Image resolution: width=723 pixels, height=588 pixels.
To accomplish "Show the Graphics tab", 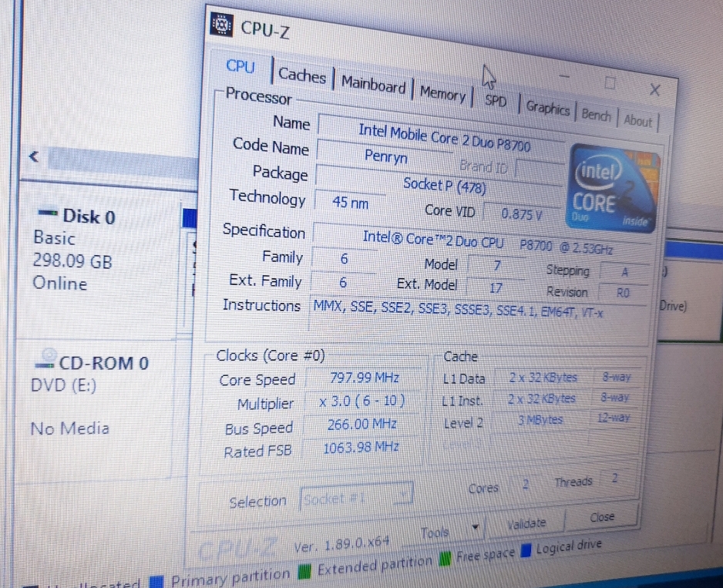I will [547, 109].
